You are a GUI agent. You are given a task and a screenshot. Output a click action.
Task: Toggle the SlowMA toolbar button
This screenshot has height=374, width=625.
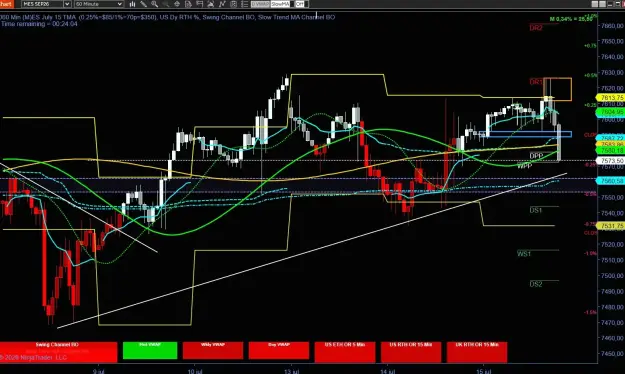[x=280, y=4]
